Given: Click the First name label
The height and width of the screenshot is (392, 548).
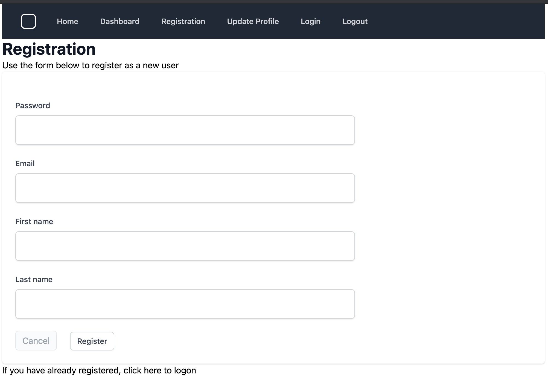Looking at the screenshot, I should click(34, 221).
